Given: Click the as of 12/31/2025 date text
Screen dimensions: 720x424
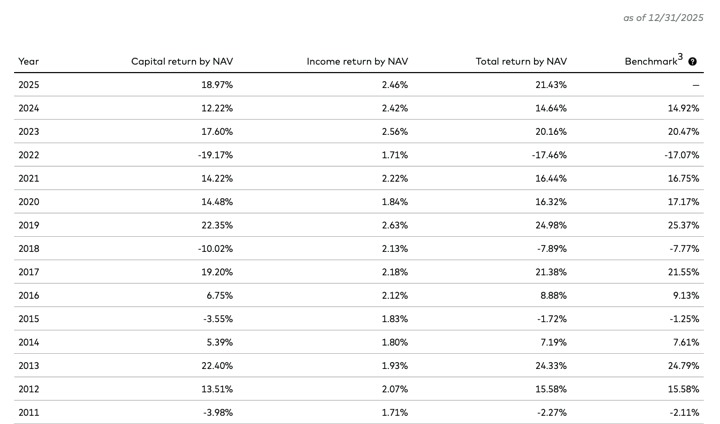Looking at the screenshot, I should click(x=663, y=18).
